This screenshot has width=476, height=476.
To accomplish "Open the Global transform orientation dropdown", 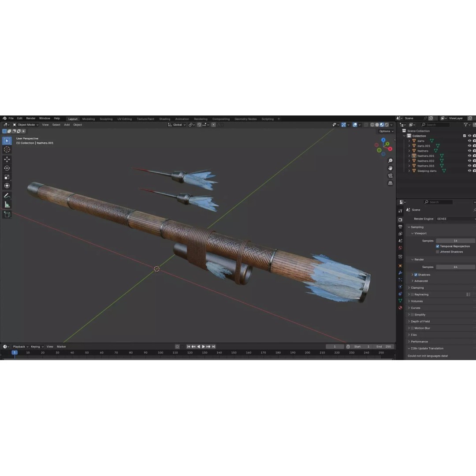I will click(177, 125).
